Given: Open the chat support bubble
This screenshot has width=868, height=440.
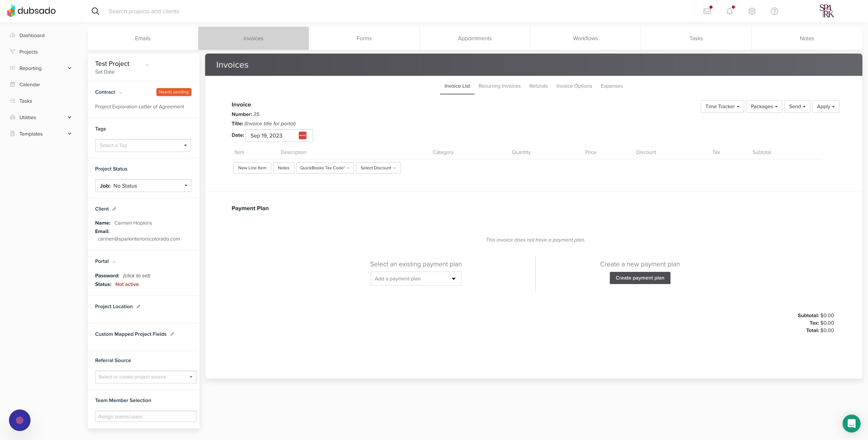Looking at the screenshot, I should (851, 424).
